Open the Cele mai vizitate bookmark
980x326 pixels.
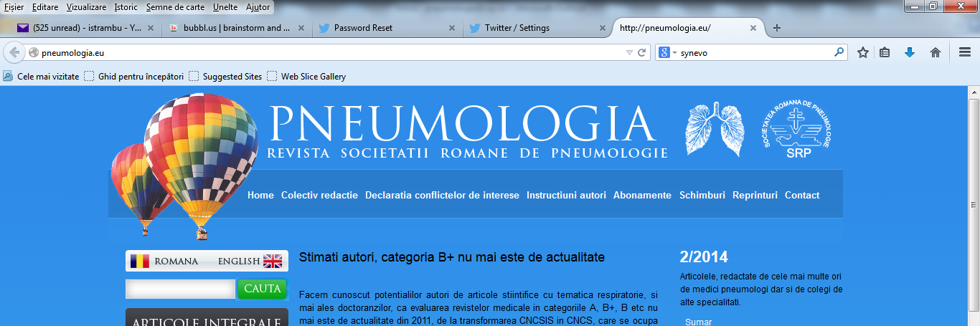click(41, 76)
